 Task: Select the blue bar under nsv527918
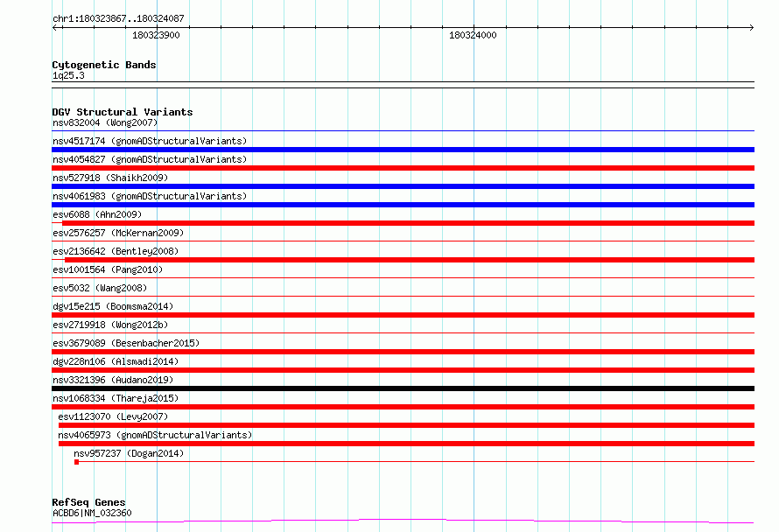[x=403, y=186]
